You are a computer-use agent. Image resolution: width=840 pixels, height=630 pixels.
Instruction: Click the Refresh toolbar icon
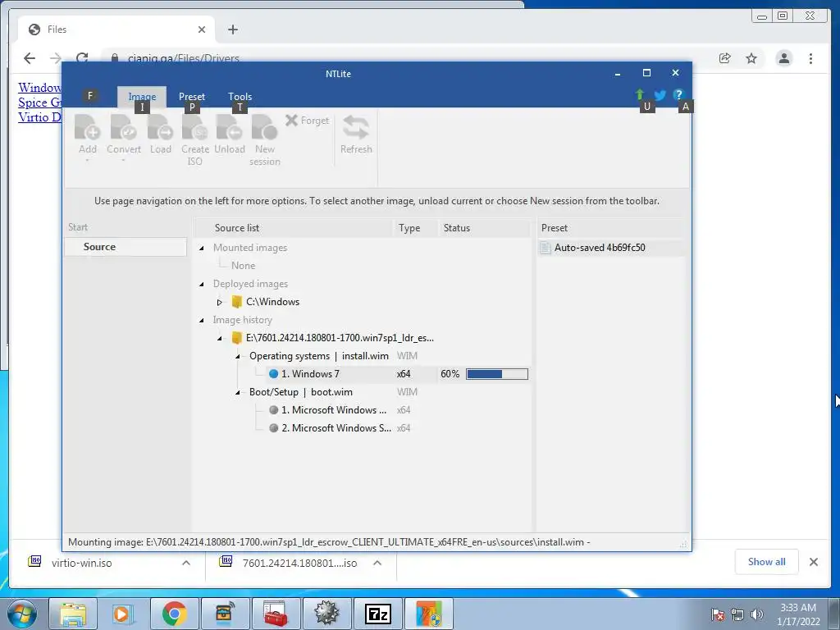click(x=356, y=129)
